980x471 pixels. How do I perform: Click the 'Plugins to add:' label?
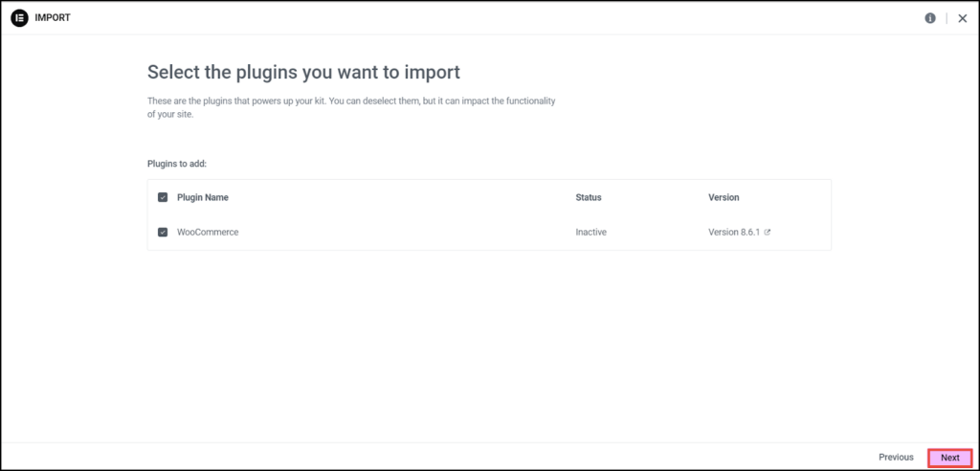(177, 164)
